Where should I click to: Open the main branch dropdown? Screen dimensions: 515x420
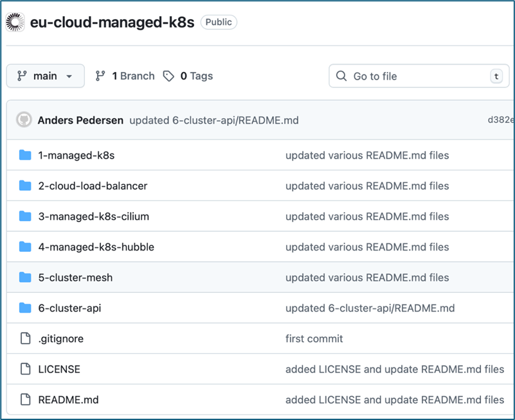pos(45,76)
